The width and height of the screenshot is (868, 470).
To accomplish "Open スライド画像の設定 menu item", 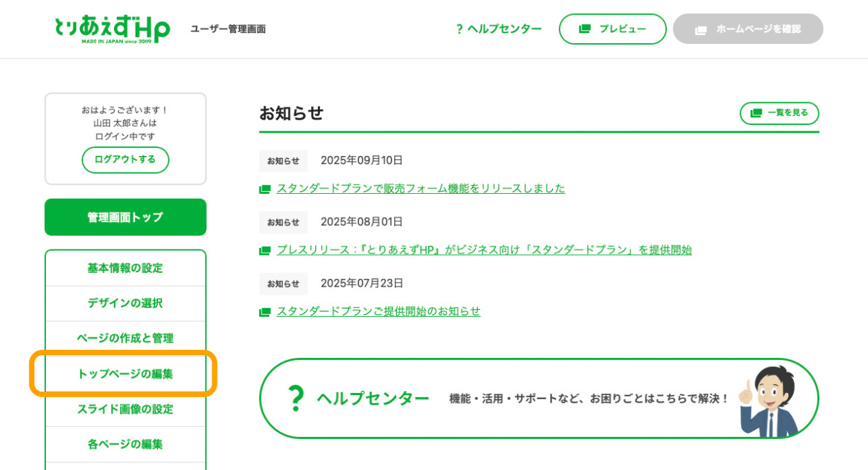I will pyautogui.click(x=125, y=409).
